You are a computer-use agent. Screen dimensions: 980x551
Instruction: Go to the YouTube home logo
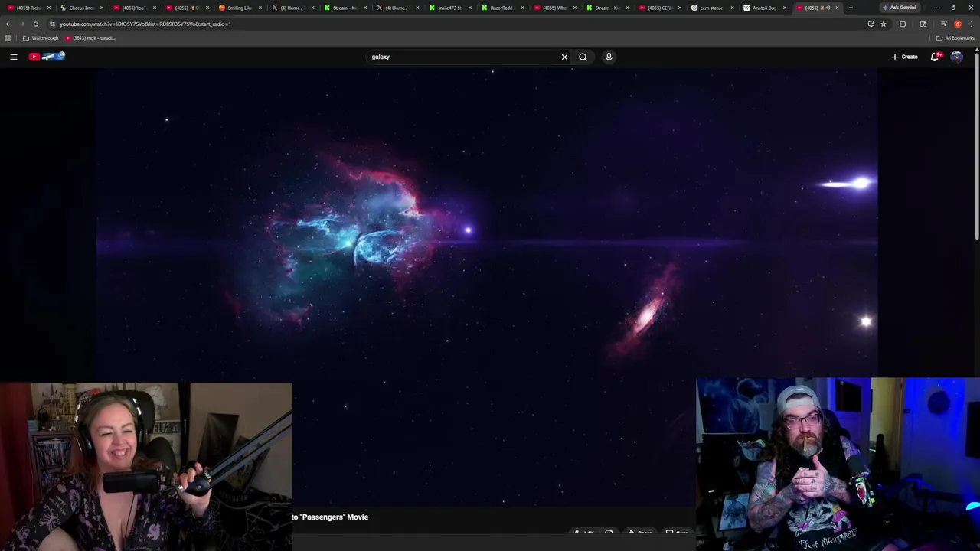(x=47, y=57)
